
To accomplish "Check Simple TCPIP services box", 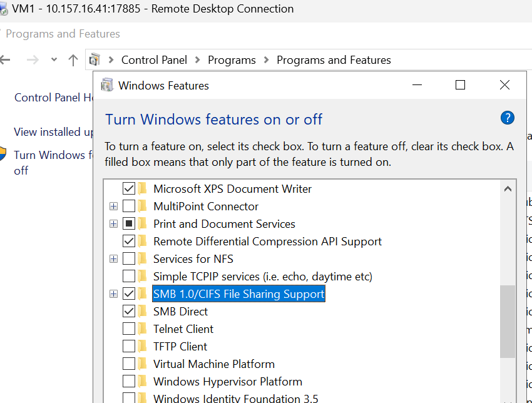I will point(129,276).
